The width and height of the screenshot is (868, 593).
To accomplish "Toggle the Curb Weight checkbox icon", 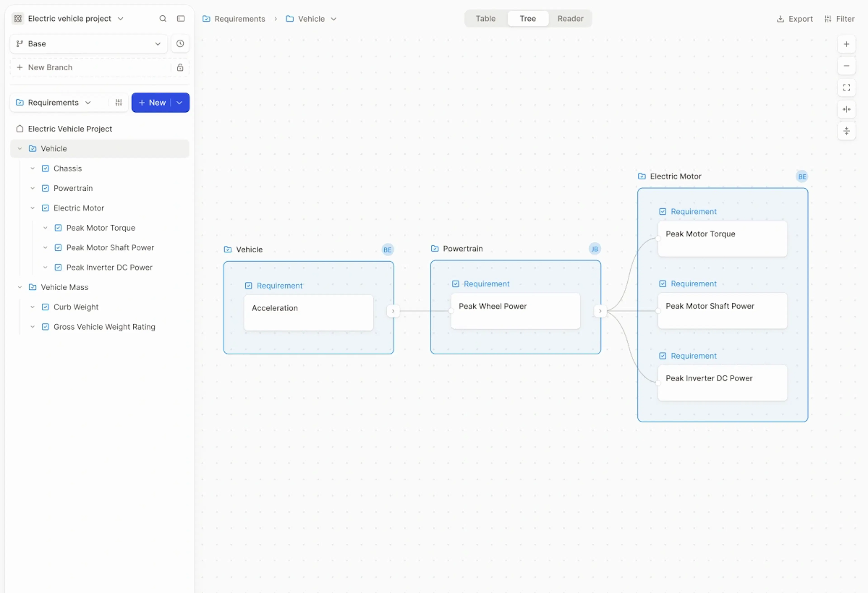I will pos(45,307).
